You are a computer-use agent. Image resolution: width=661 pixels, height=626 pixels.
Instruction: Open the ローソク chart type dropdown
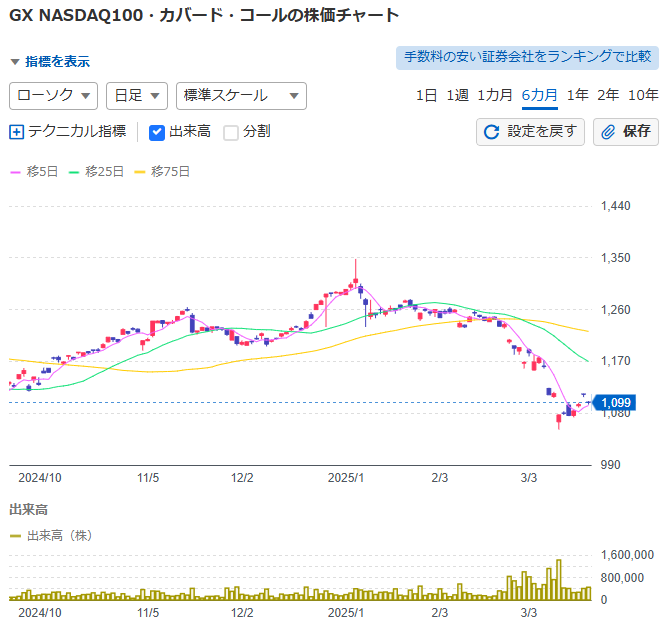tap(54, 96)
